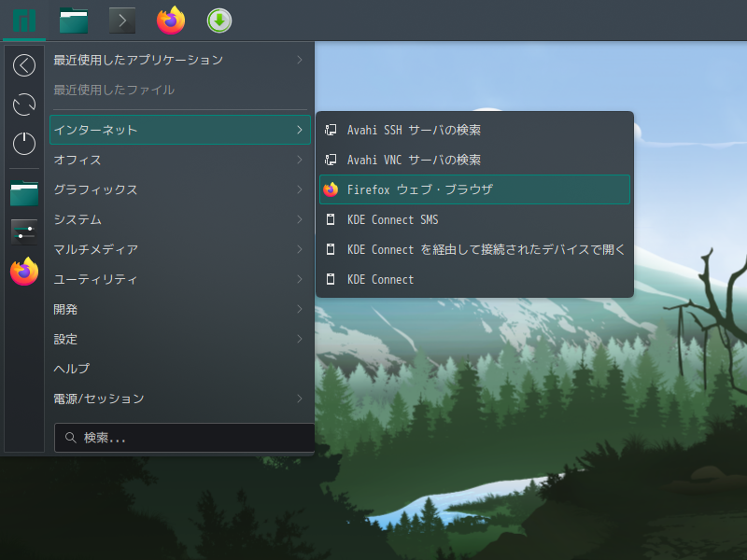Click the power button icon in sidebar
Screen dimensions: 747x560
coord(24,144)
